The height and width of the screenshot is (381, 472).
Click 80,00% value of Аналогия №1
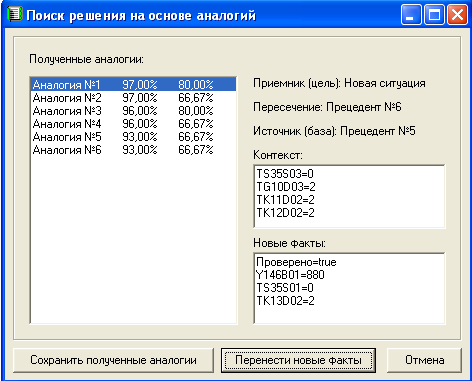[x=196, y=84]
